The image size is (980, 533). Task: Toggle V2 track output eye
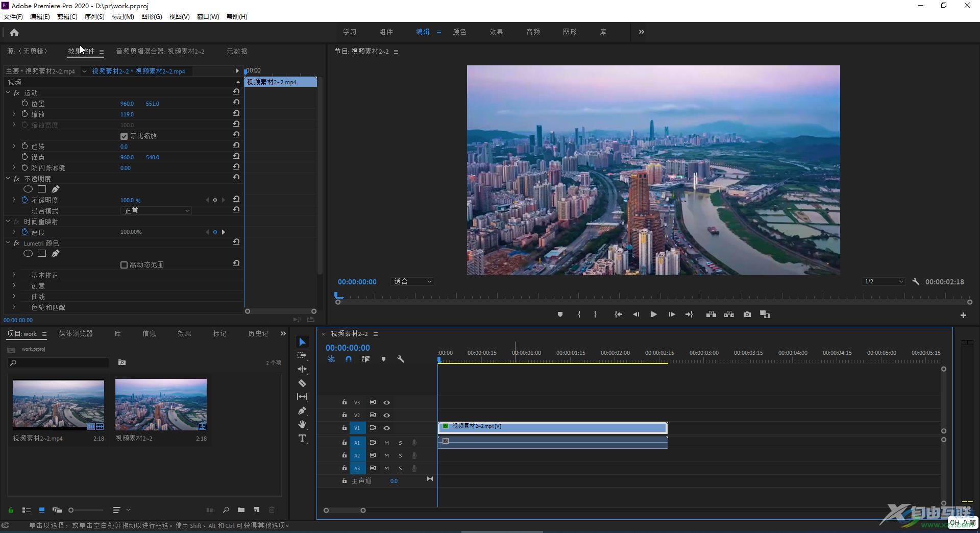coord(387,415)
